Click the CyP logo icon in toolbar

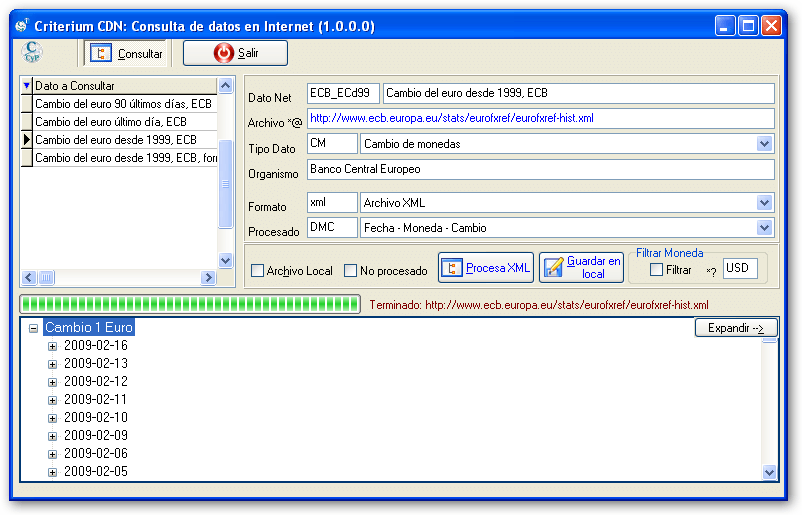[32, 52]
